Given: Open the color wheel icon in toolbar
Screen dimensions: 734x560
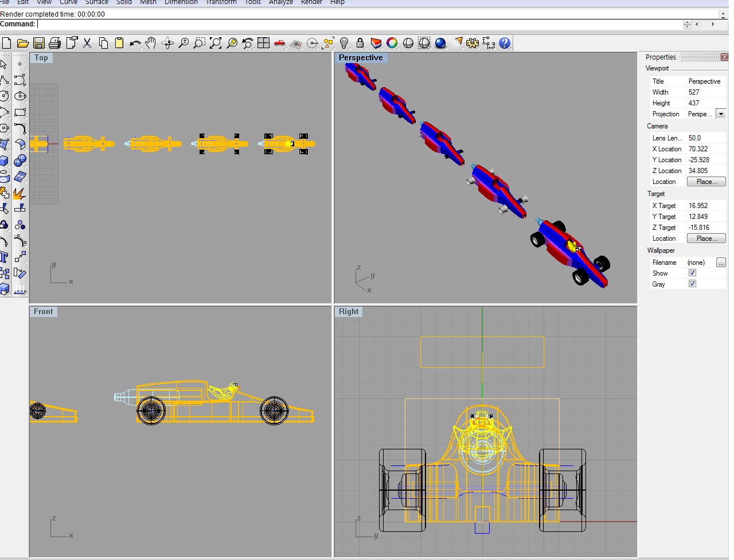Looking at the screenshot, I should point(392,43).
